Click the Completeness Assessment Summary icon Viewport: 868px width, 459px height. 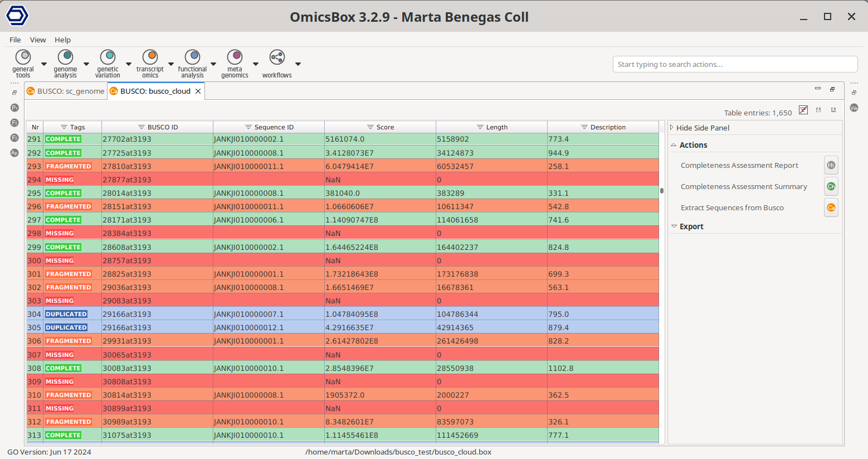click(x=831, y=187)
